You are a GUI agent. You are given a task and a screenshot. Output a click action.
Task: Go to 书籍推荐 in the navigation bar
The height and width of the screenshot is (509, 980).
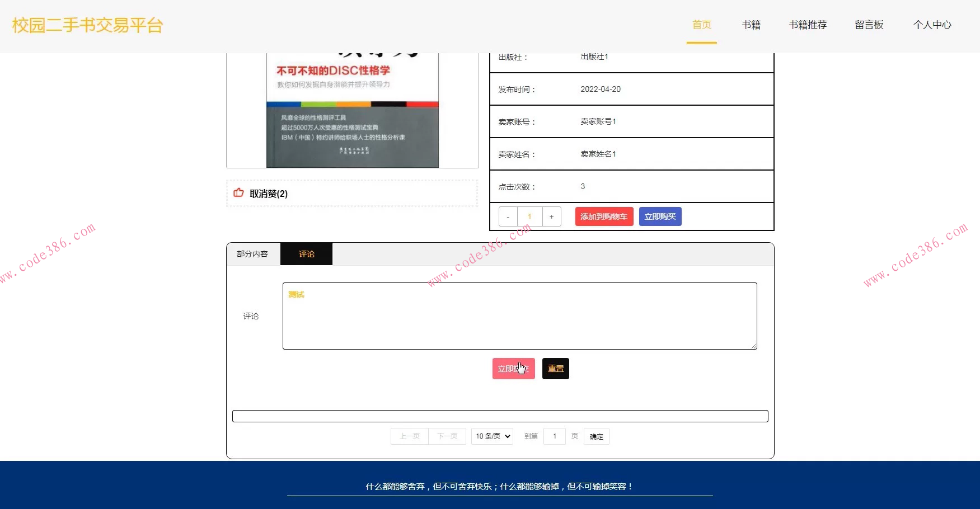point(808,25)
